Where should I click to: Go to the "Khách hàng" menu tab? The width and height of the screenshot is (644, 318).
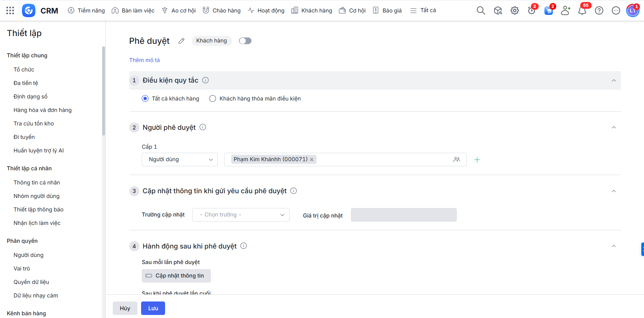[312, 10]
